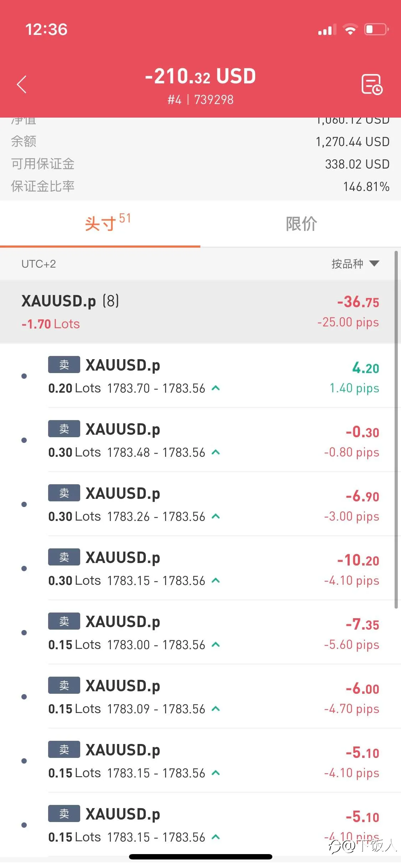
Task: Tap the 卖 badge on -10.20 position
Action: point(64,557)
